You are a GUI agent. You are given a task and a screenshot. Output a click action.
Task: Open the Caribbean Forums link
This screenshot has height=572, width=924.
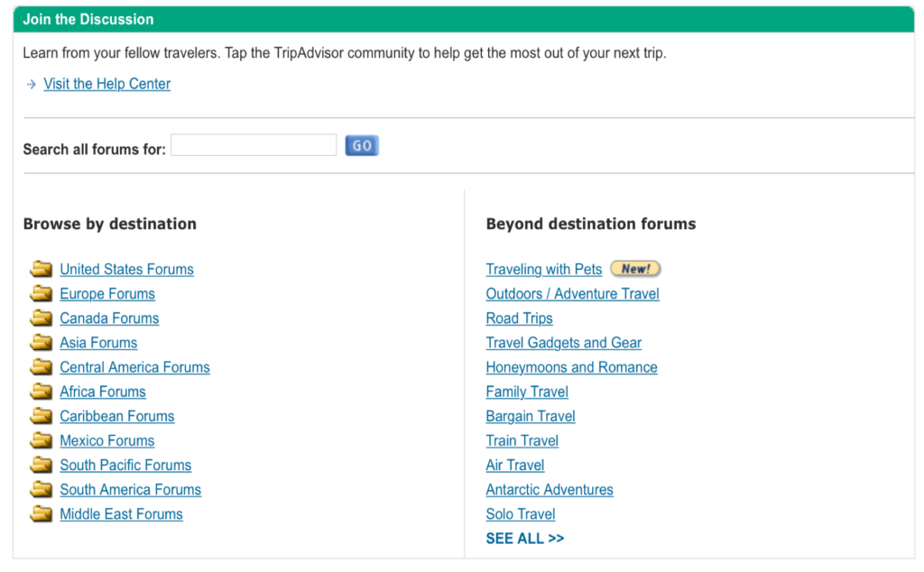click(x=116, y=416)
